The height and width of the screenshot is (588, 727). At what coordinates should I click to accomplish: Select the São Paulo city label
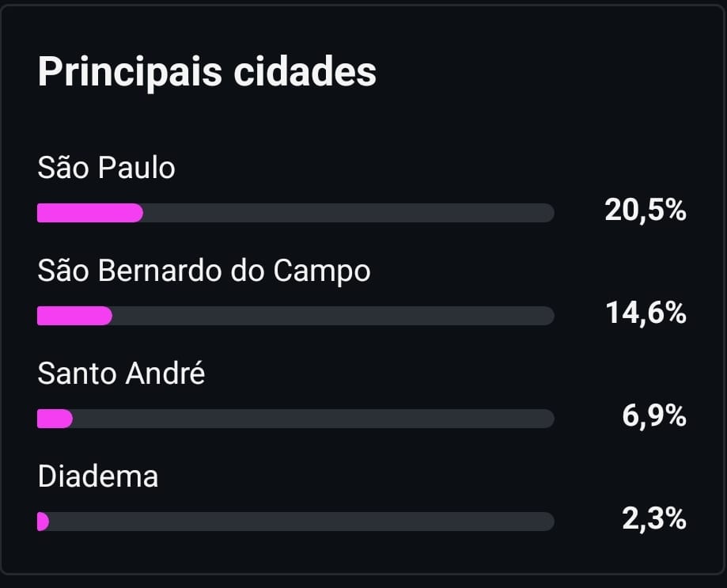pos(106,168)
